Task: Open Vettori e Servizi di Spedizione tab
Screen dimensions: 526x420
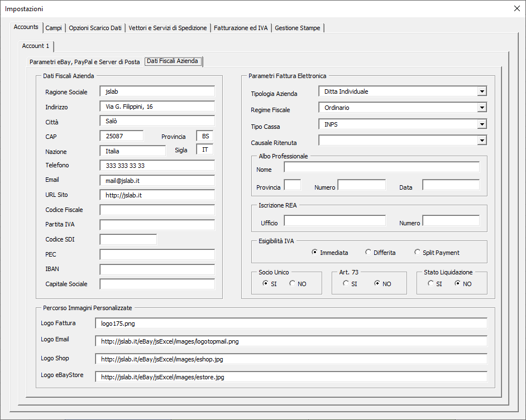Action: [x=168, y=28]
